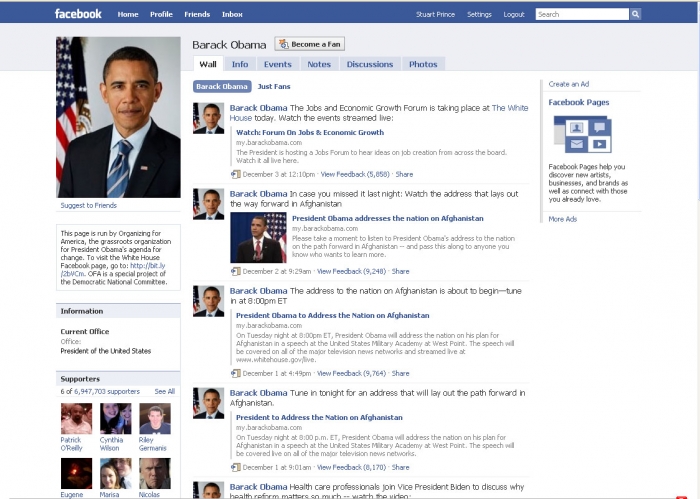700x499 pixels.
Task: Click the search magnifier button
Action: point(635,14)
